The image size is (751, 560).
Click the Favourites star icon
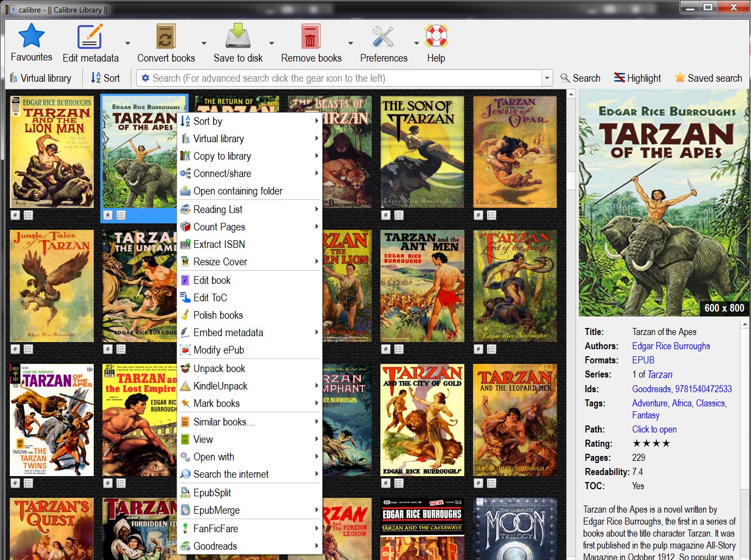point(31,36)
